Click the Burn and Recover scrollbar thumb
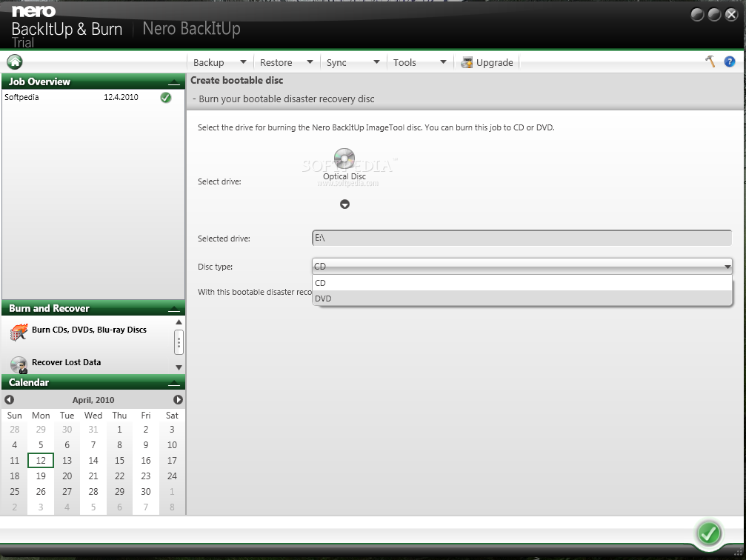Viewport: 746px width, 560px height. click(179, 342)
